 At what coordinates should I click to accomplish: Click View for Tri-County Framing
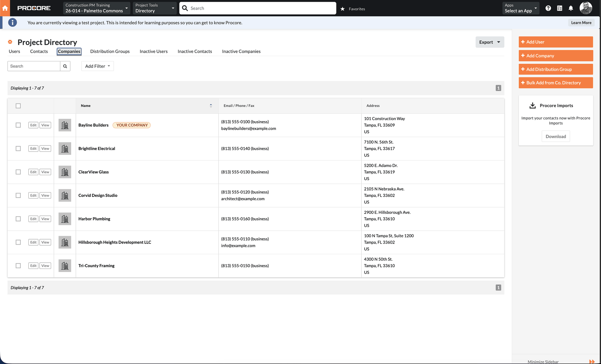click(45, 266)
